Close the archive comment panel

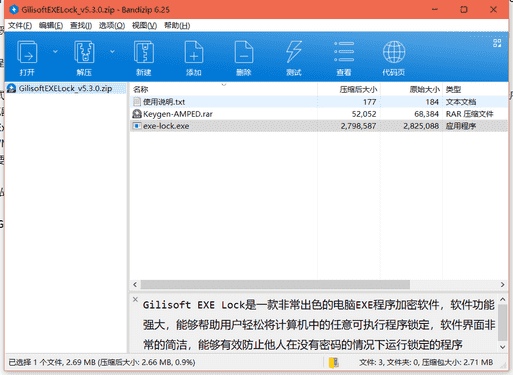(135, 299)
